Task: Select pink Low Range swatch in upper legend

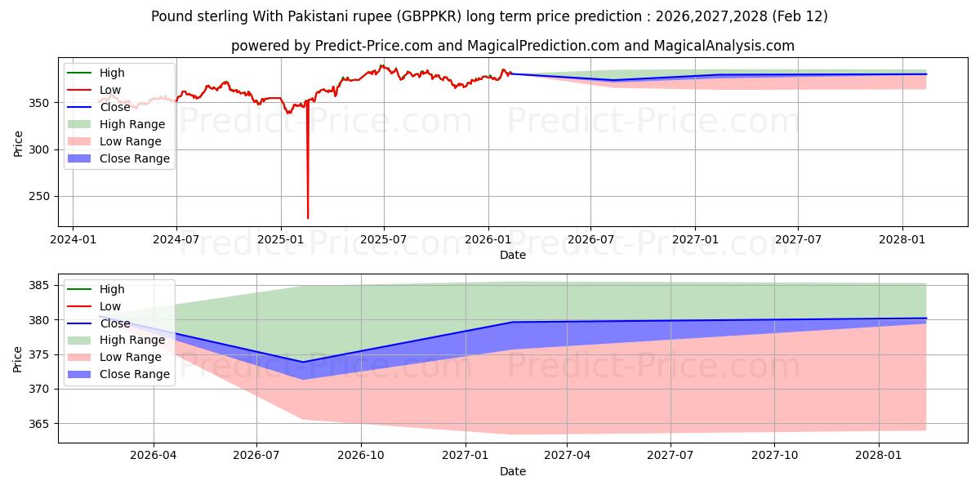Action: point(81,142)
